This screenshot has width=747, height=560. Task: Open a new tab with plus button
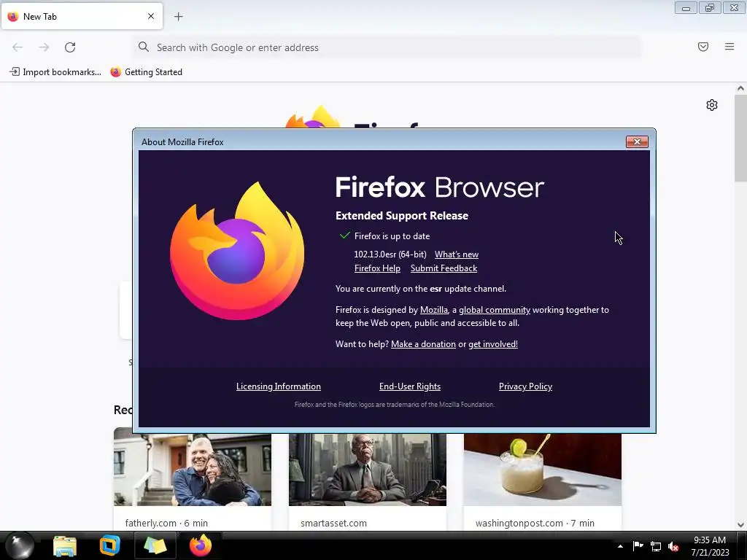click(x=178, y=17)
